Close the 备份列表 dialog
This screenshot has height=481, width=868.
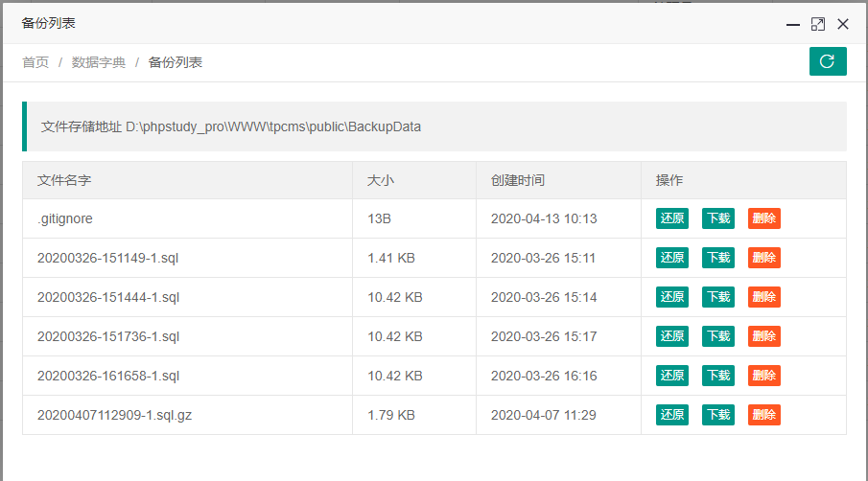pyautogui.click(x=843, y=24)
